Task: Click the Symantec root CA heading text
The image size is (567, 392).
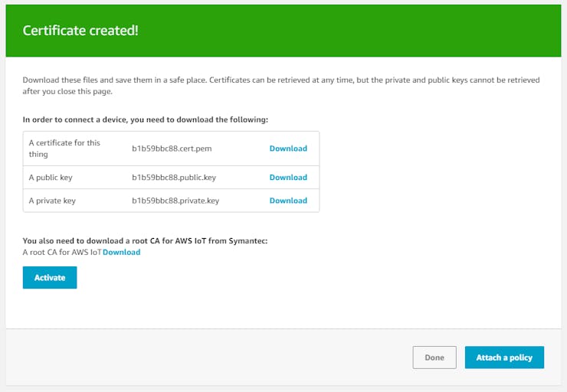Action: pyautogui.click(x=145, y=240)
